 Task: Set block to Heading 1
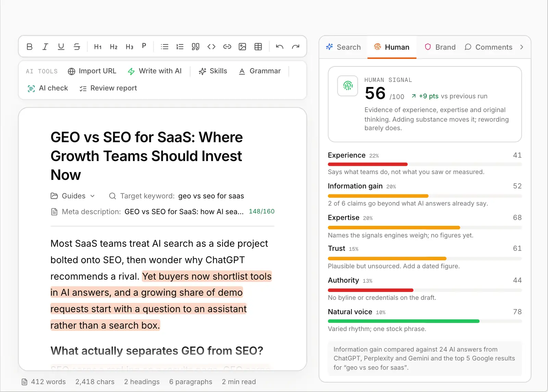point(98,47)
